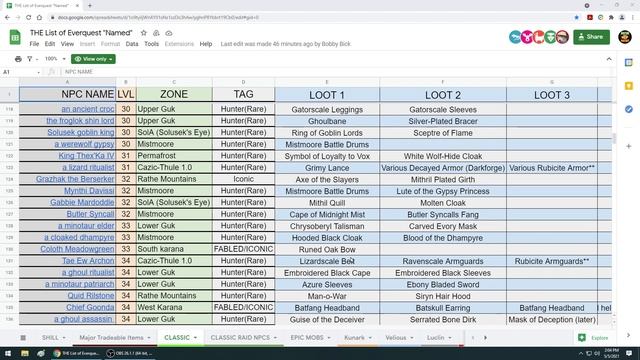Open the View only mode dropdown
The width and height of the screenshot is (640, 360).
pyautogui.click(x=93, y=59)
